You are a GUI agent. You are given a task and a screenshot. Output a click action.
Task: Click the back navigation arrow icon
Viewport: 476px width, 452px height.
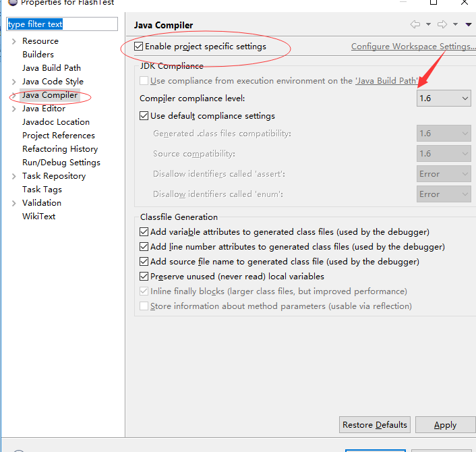[415, 25]
